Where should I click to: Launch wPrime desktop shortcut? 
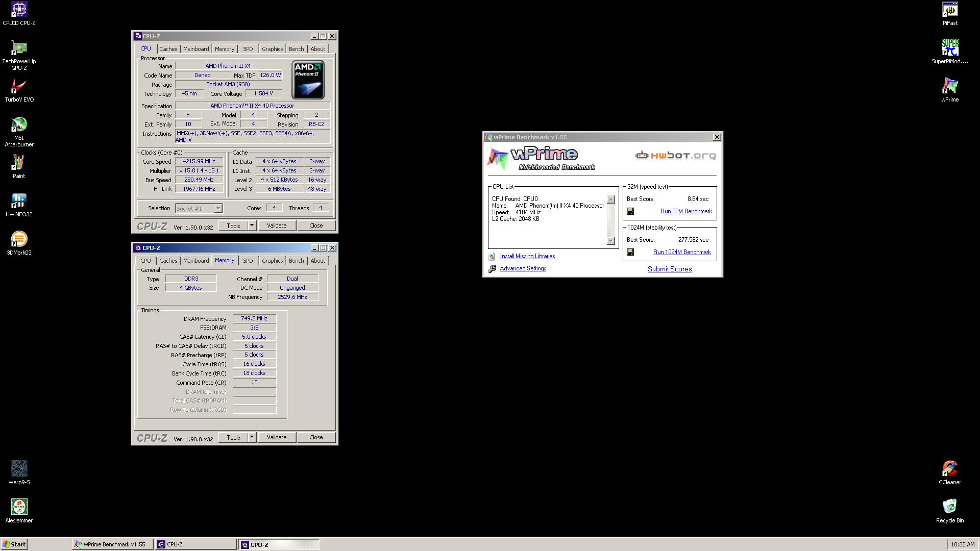point(950,90)
